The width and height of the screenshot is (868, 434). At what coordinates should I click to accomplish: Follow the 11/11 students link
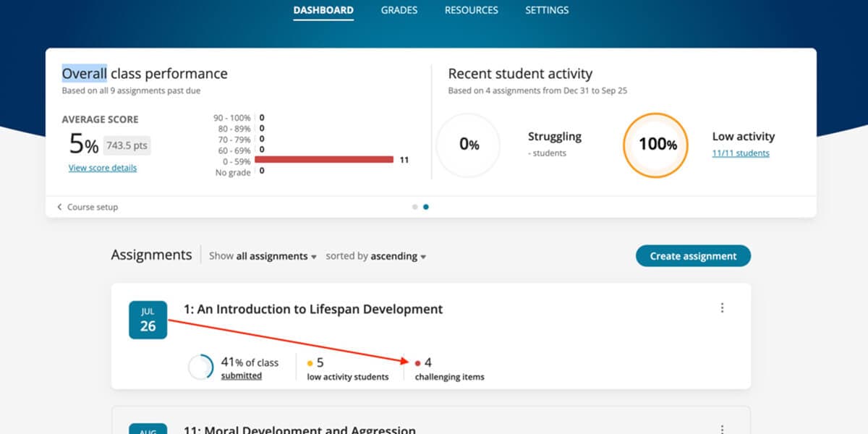coord(740,153)
